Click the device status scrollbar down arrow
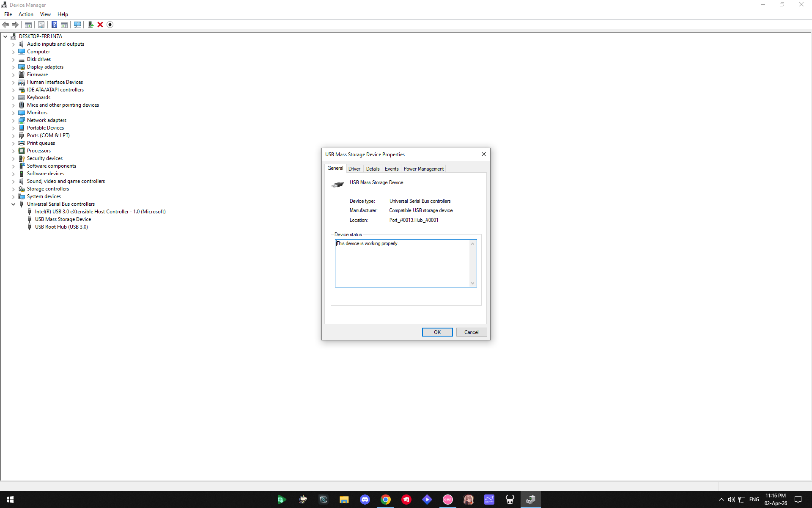This screenshot has height=508, width=812. [472, 282]
